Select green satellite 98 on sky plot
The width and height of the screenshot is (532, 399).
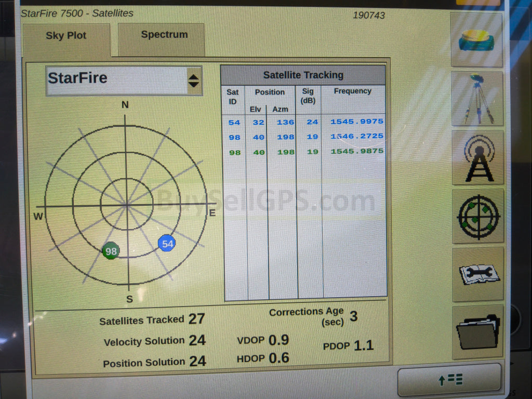click(111, 251)
